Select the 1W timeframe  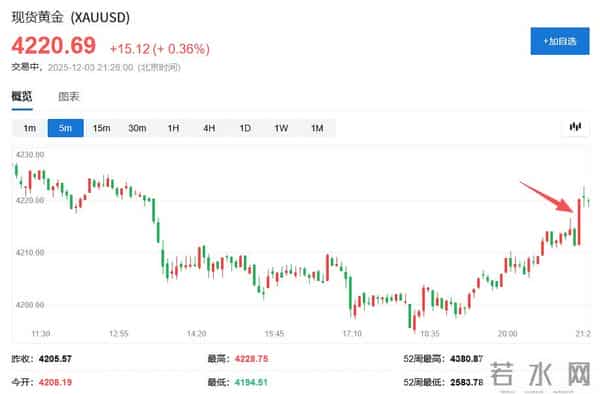281,128
